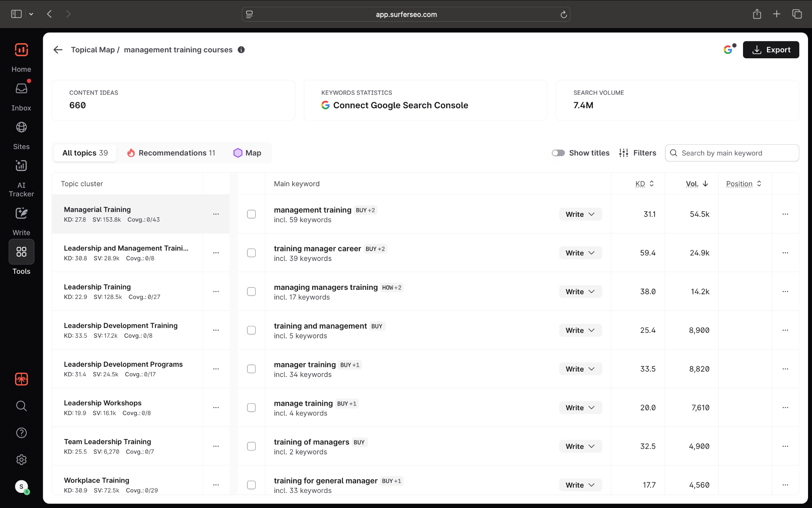Switch to the Map tab
Viewport: 812px width, 508px height.
[247, 153]
